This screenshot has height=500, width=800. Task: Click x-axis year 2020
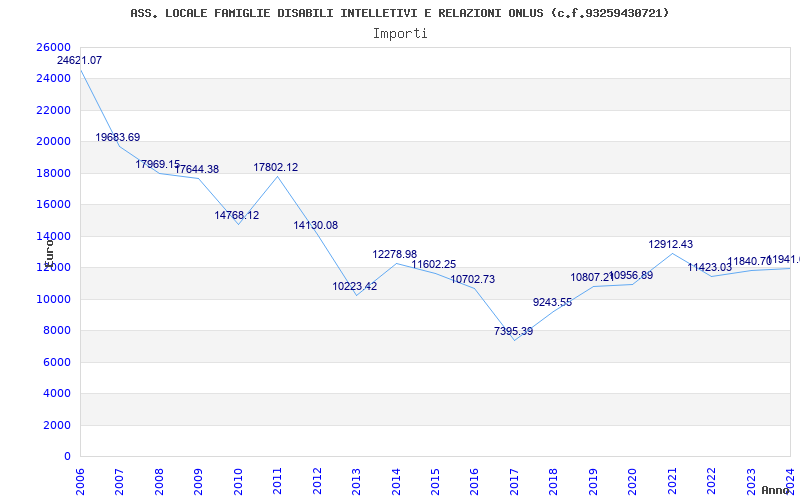click(633, 482)
